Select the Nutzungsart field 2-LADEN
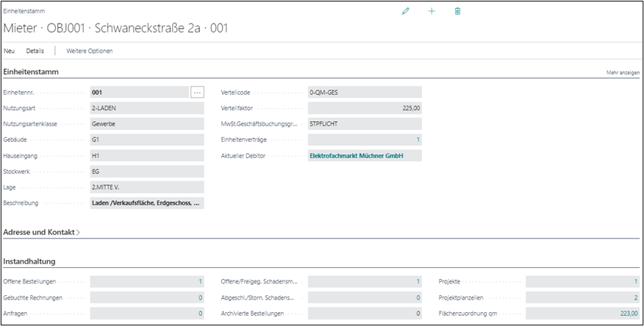 146,108
